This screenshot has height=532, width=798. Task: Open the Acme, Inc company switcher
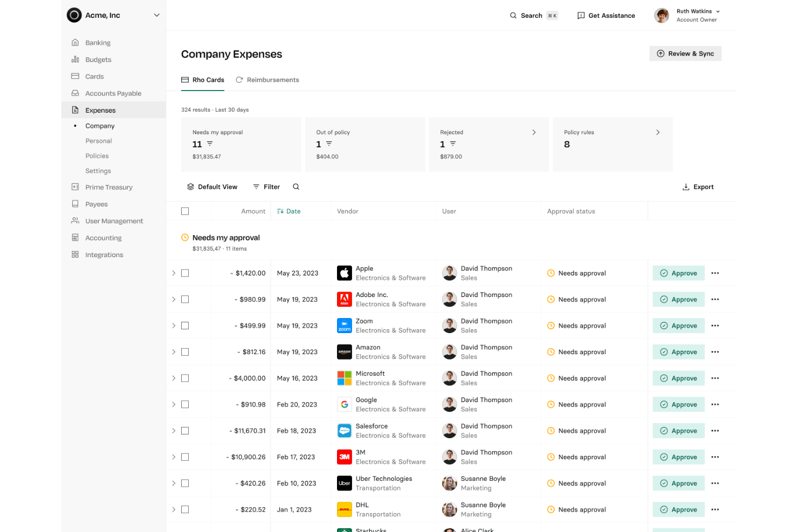click(x=113, y=15)
